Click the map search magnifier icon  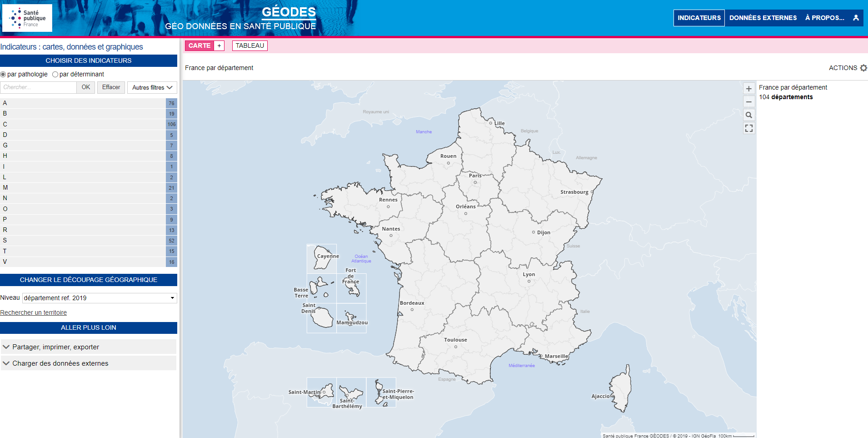tap(748, 115)
